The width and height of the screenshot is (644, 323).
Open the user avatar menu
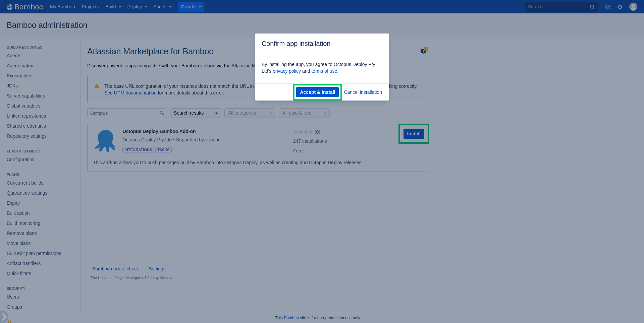[633, 7]
